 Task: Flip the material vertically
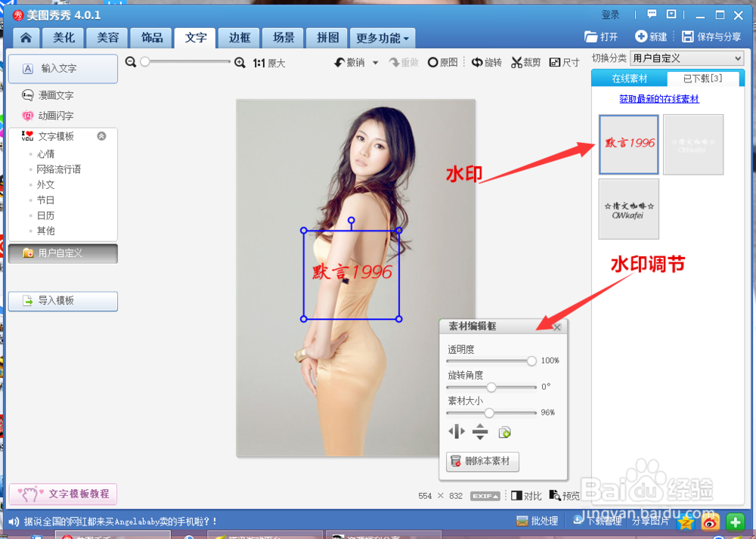click(480, 432)
